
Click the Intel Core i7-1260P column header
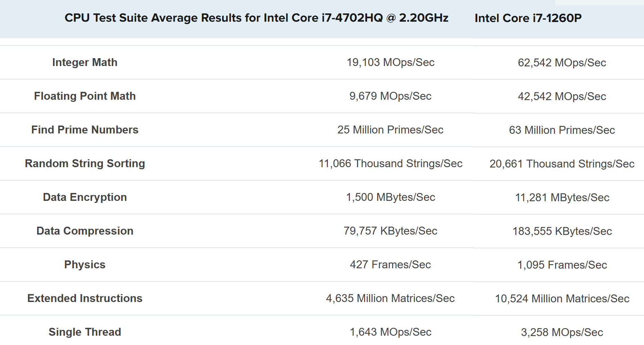point(528,18)
